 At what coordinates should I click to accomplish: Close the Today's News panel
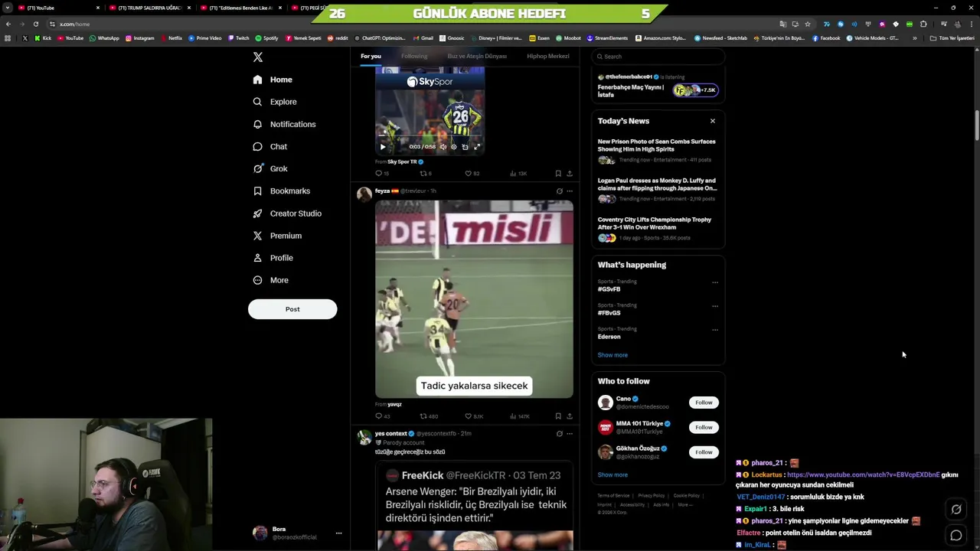coord(713,121)
